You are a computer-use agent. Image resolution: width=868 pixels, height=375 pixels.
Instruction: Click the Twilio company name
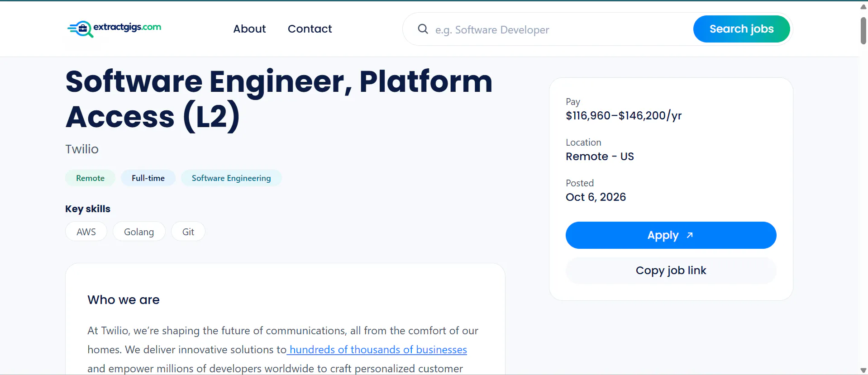tap(82, 149)
